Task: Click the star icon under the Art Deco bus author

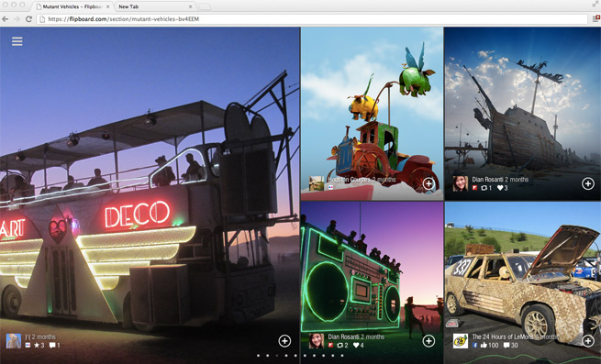Action: click(x=37, y=346)
